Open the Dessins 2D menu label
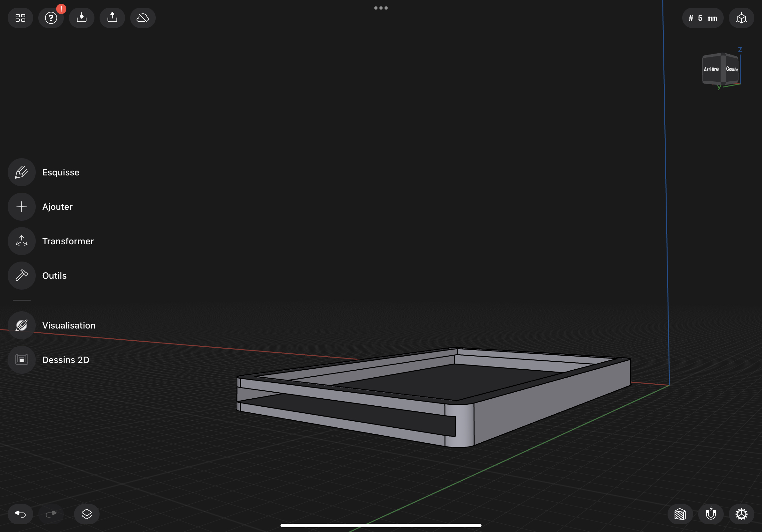Screen dimensions: 762x532 [66, 360]
